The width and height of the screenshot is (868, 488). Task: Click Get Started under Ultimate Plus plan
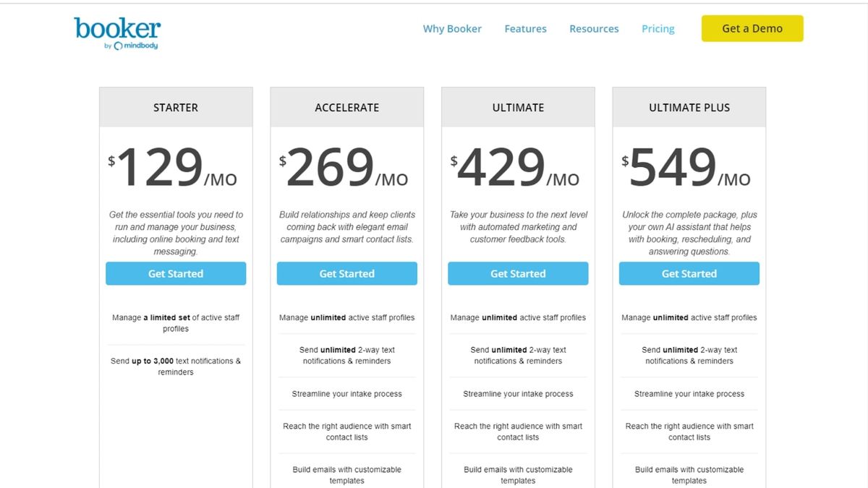689,273
